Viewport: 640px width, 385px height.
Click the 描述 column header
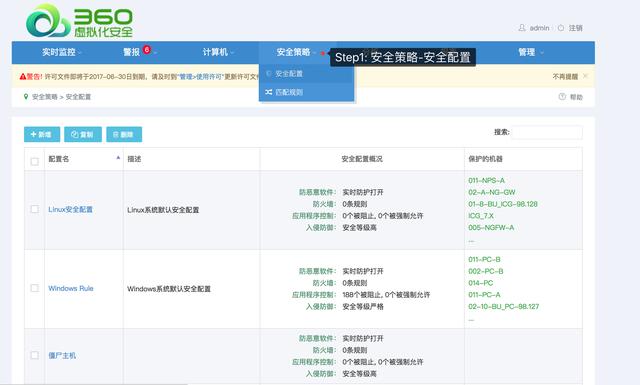tap(134, 159)
